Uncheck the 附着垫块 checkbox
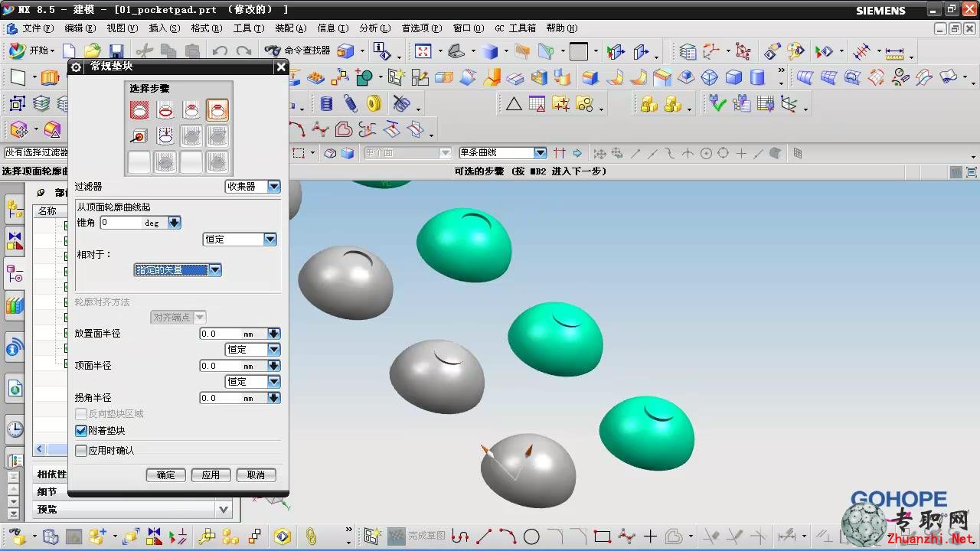Screen dimensions: 980x551 point(81,431)
